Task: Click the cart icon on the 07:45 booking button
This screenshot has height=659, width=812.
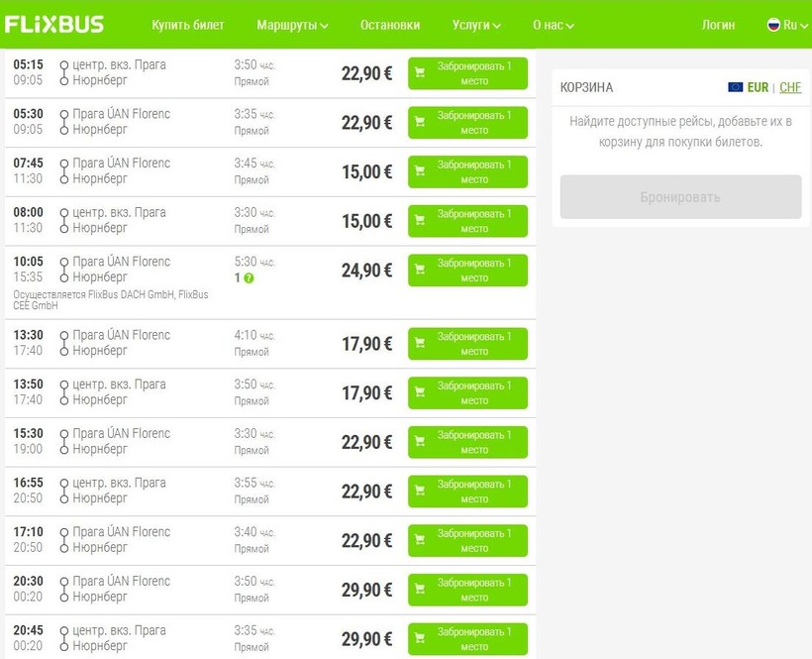Action: (x=420, y=171)
